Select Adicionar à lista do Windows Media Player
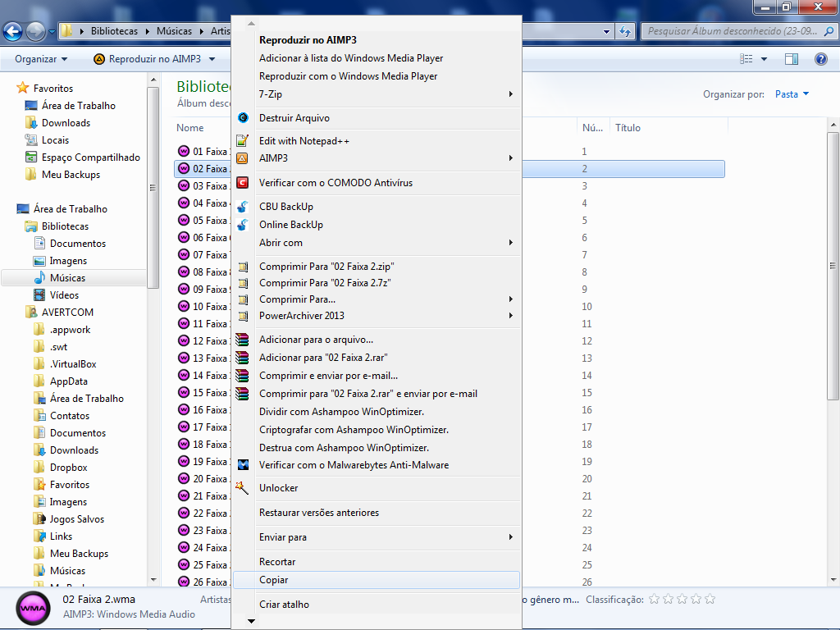Image resolution: width=840 pixels, height=630 pixels. [376, 58]
